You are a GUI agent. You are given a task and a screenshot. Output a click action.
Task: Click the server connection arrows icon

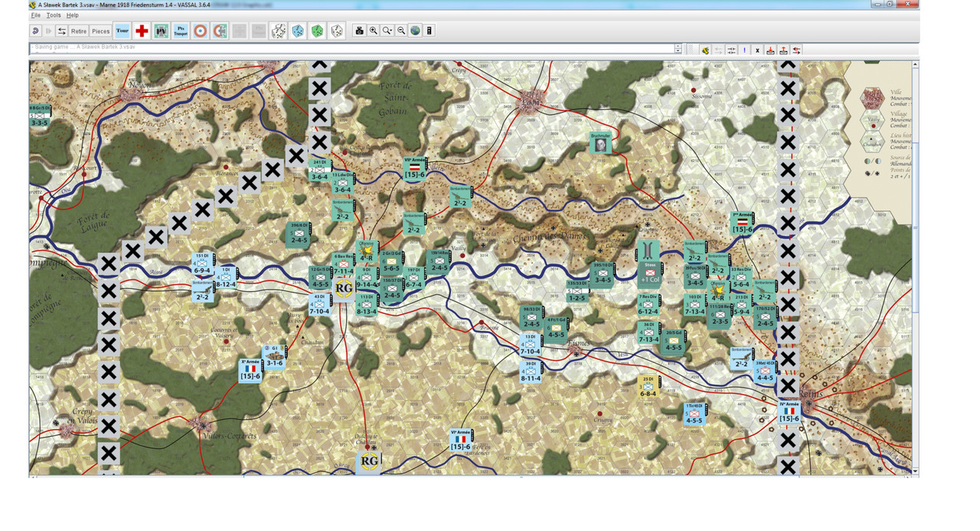click(x=61, y=31)
